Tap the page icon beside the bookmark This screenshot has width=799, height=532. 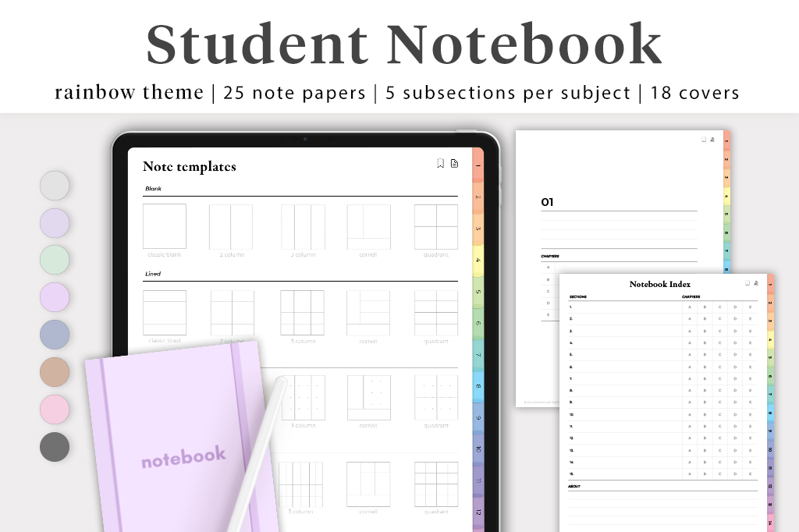pyautogui.click(x=454, y=163)
